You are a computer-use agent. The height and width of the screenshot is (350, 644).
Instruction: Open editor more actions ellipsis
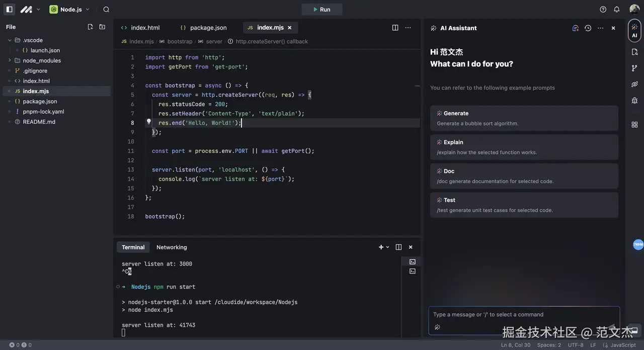(x=408, y=28)
